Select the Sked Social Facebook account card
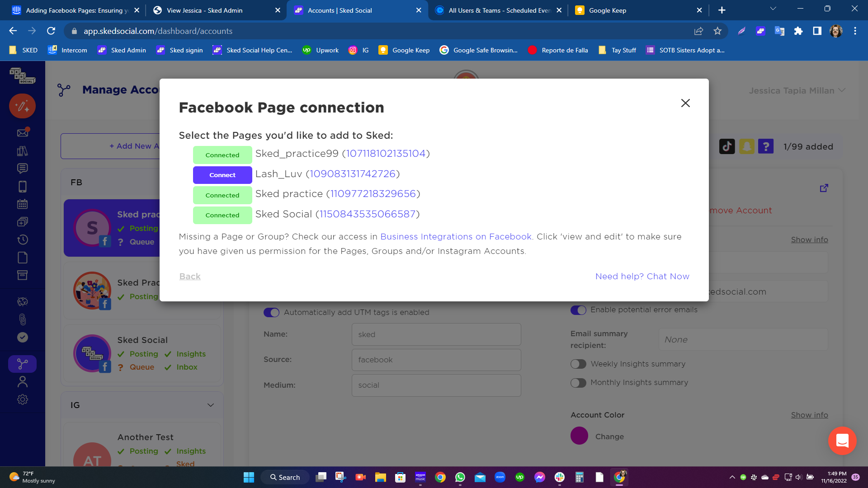868x488 pixels. tap(142, 353)
